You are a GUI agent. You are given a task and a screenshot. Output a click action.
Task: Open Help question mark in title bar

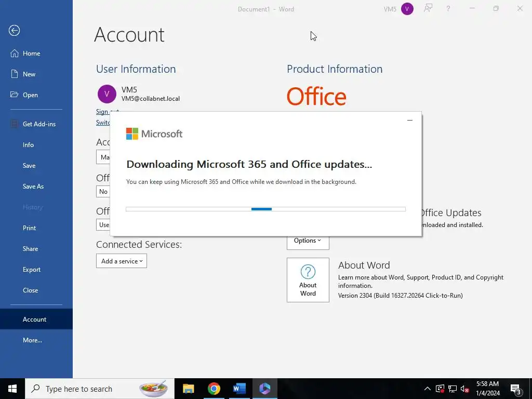click(x=448, y=9)
